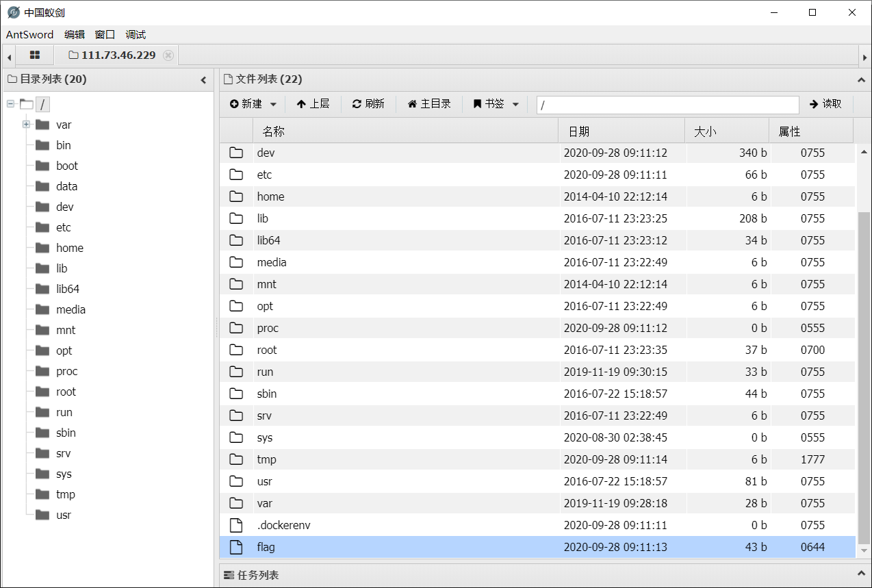Open the 编辑 menu
Viewport: 872px width, 588px height.
75,34
